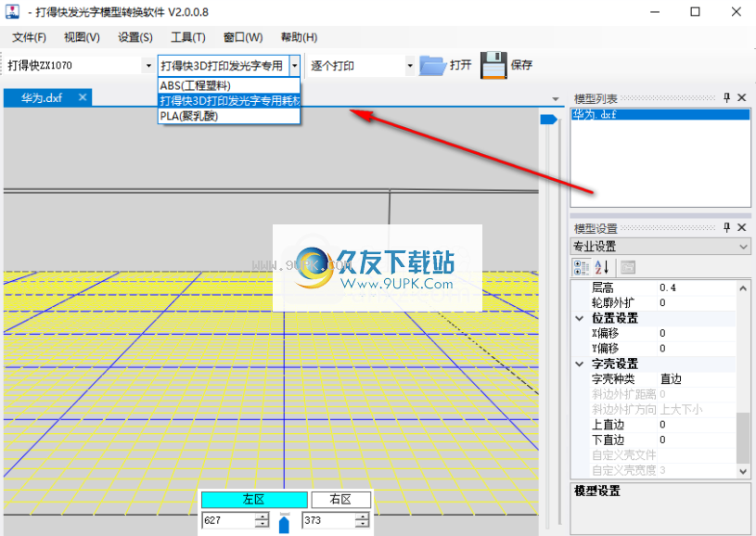Click the 保存 button label

point(521,65)
